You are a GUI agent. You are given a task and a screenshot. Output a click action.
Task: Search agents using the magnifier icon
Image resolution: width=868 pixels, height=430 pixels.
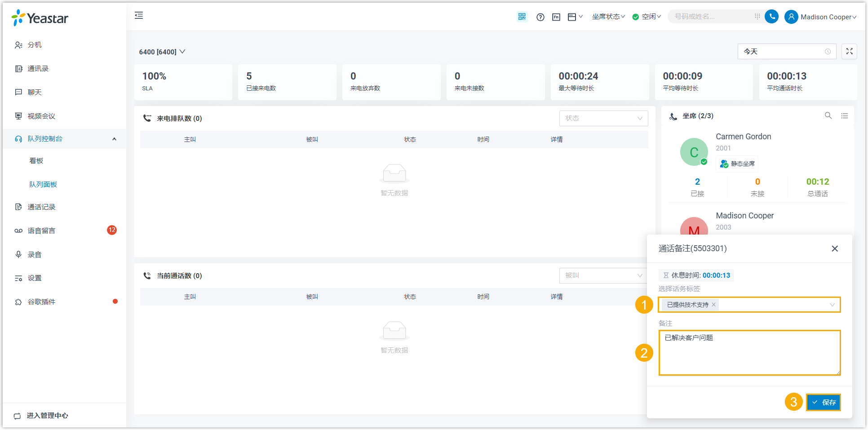click(x=828, y=116)
